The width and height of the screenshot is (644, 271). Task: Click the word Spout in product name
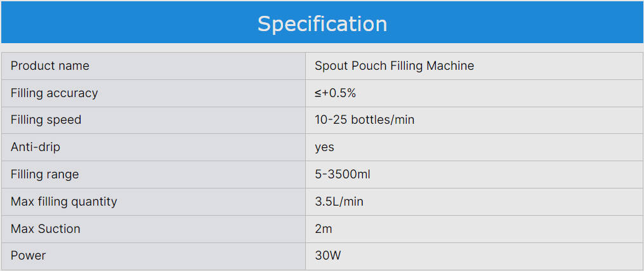(330, 66)
